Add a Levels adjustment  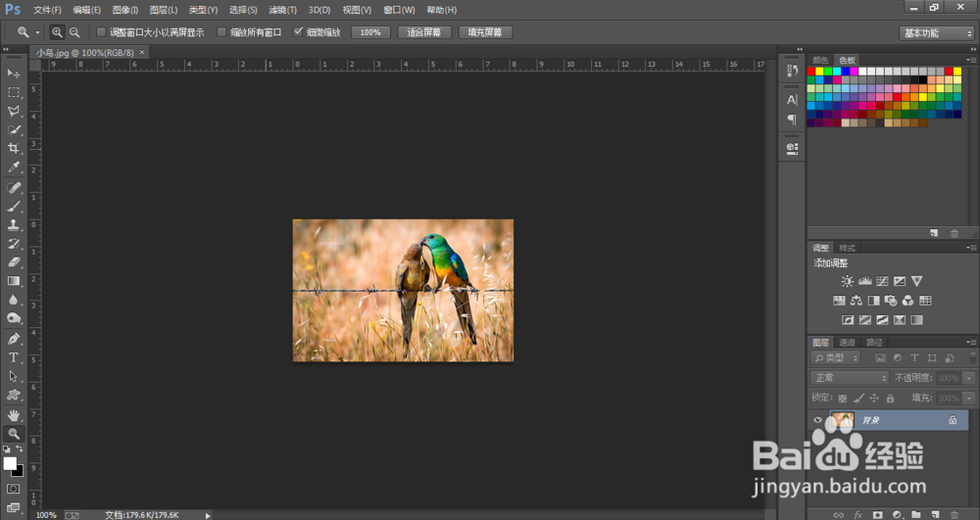[x=864, y=281]
